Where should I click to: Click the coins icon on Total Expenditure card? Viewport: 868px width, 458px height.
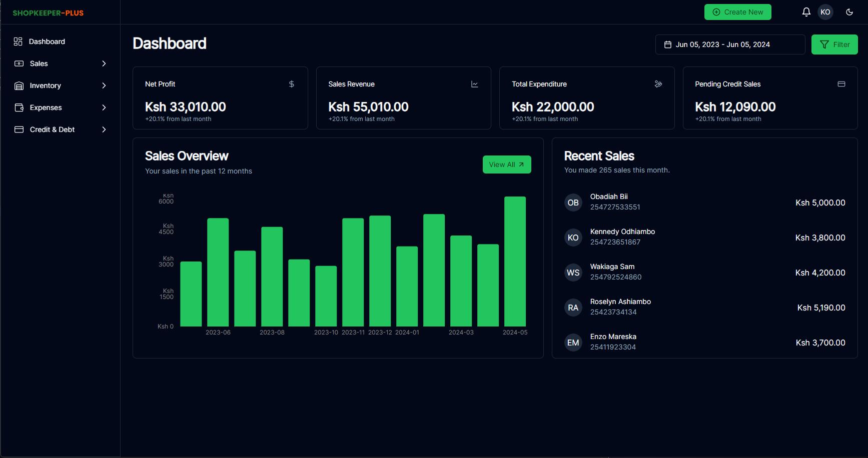(658, 84)
